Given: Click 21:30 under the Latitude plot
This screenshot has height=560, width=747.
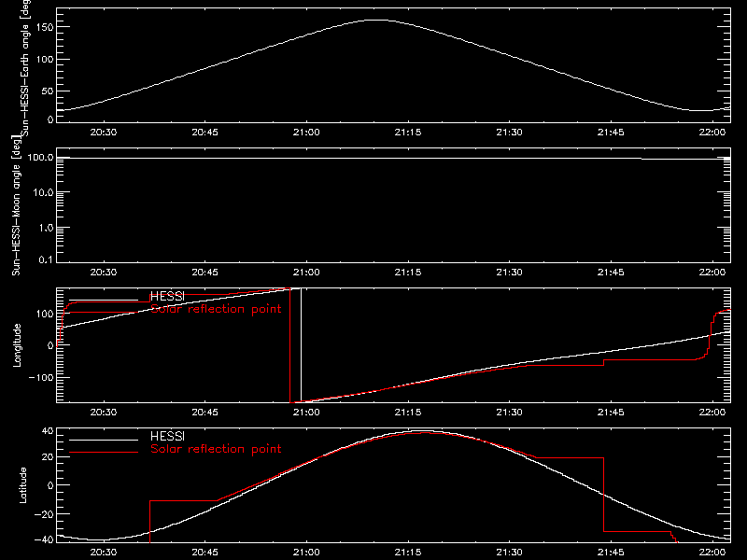Looking at the screenshot, I should [509, 552].
